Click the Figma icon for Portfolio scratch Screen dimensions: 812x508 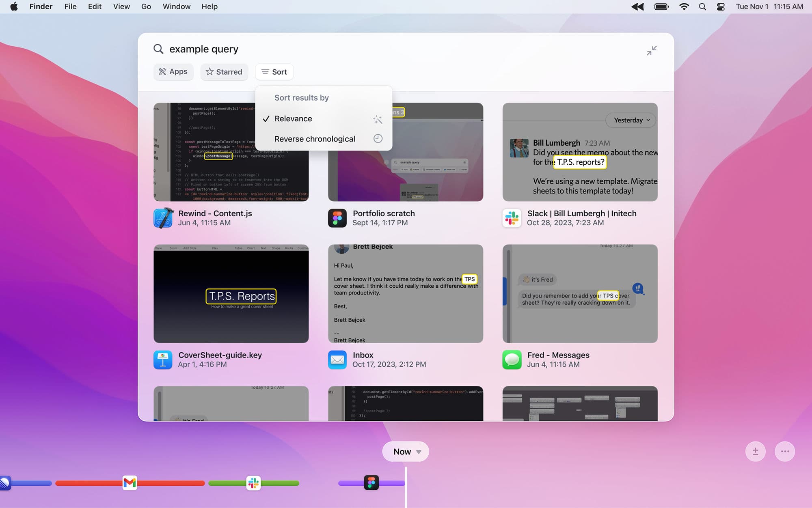pos(337,218)
